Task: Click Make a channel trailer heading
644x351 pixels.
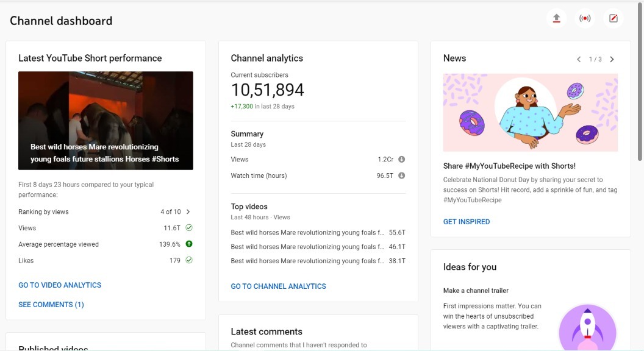Action: click(x=476, y=291)
